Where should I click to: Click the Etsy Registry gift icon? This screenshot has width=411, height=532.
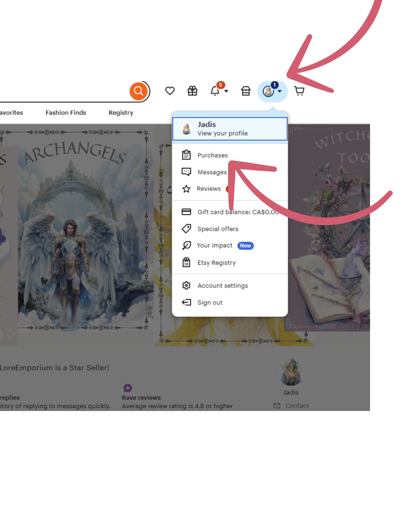[186, 262]
